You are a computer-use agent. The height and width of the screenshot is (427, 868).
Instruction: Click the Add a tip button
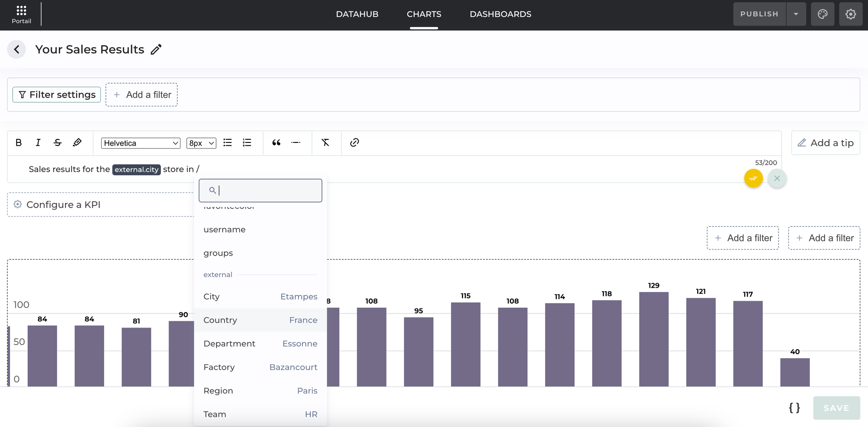pyautogui.click(x=826, y=143)
